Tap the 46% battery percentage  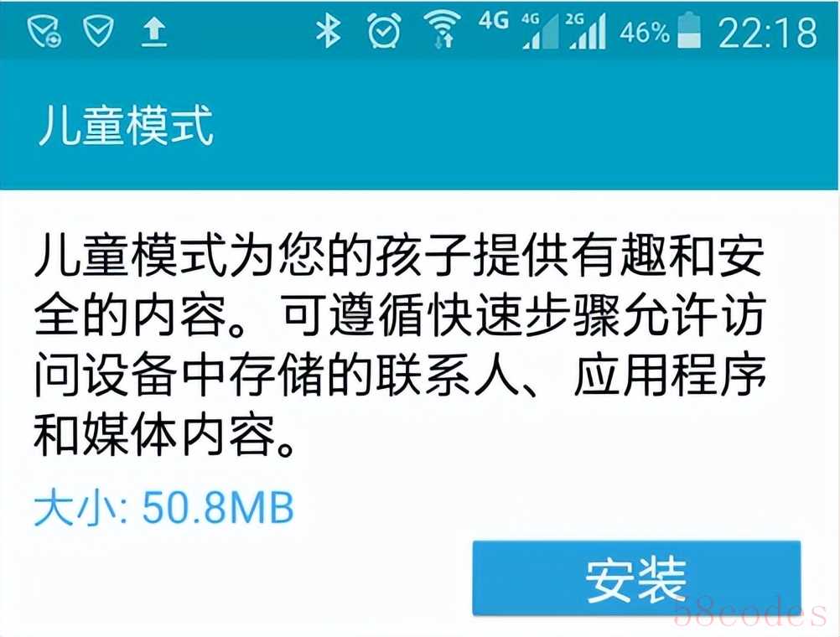(x=645, y=32)
